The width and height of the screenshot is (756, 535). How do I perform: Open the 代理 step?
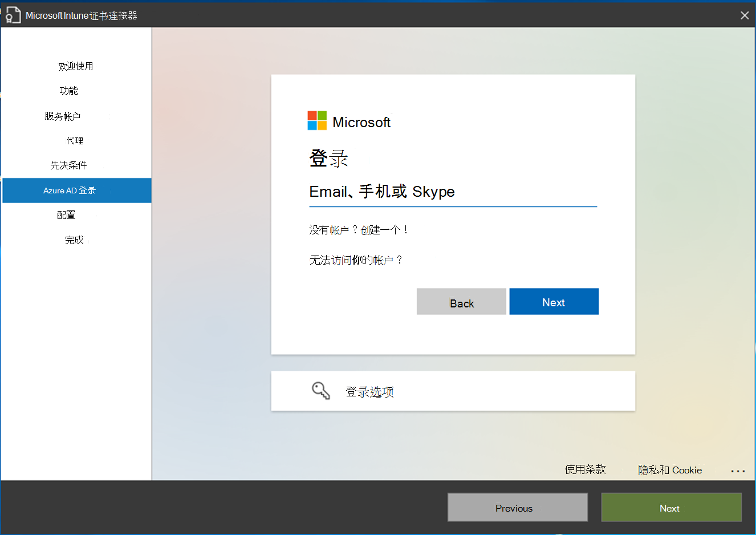coord(75,141)
